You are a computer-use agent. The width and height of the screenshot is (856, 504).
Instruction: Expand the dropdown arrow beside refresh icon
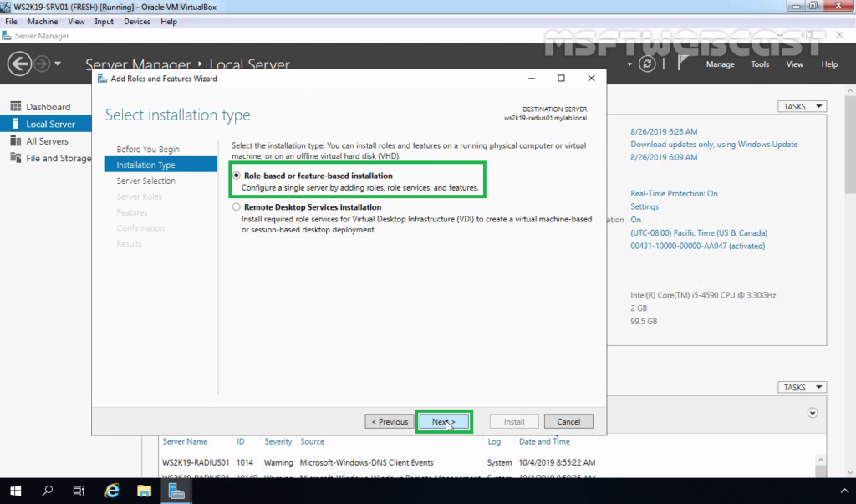(x=629, y=64)
